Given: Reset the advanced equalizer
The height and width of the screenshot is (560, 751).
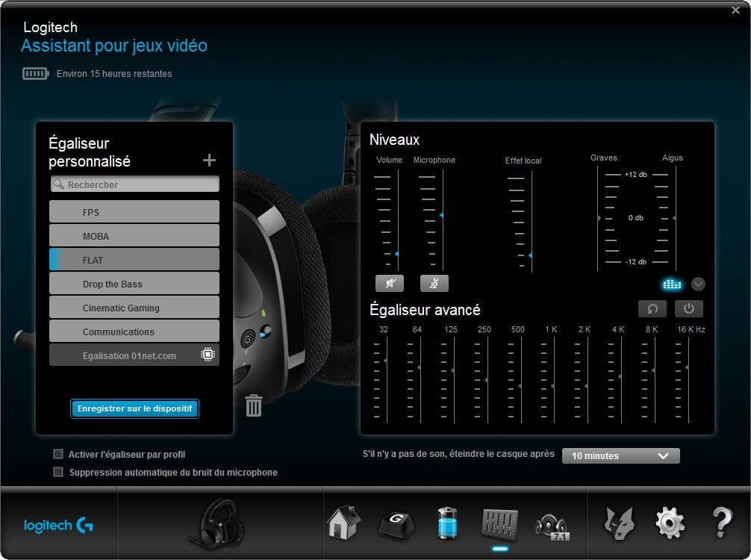Looking at the screenshot, I should pos(652,308).
